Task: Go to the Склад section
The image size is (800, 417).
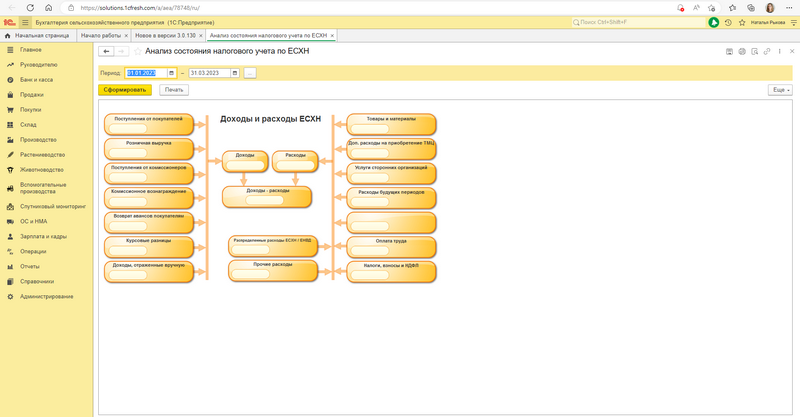Action: click(x=29, y=124)
